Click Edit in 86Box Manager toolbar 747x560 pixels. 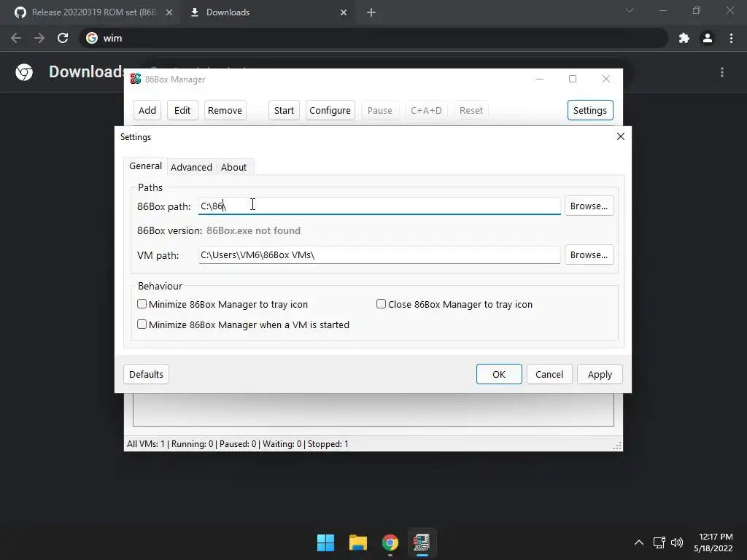(182, 111)
